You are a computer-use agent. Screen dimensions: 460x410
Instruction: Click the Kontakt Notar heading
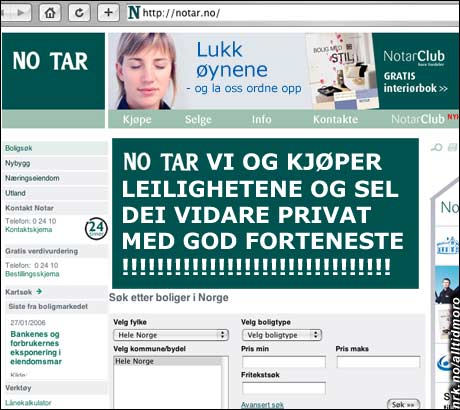(x=29, y=208)
